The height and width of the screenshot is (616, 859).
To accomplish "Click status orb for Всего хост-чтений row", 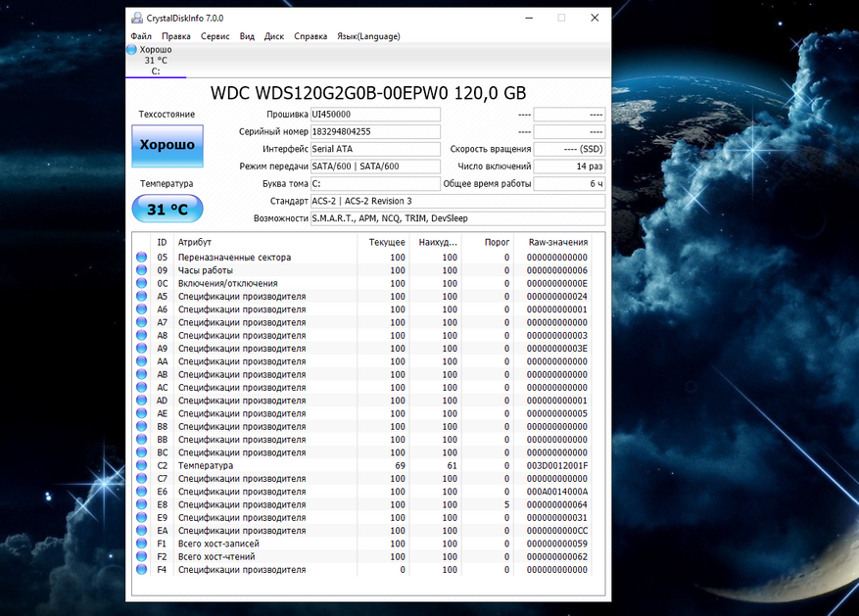I will click(x=142, y=557).
